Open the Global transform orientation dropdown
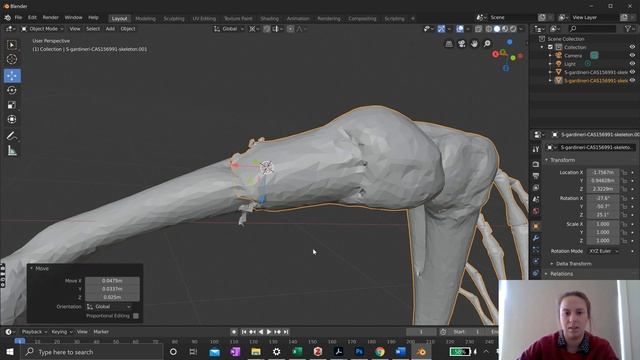Screen dimensions: 640x360 [229, 29]
